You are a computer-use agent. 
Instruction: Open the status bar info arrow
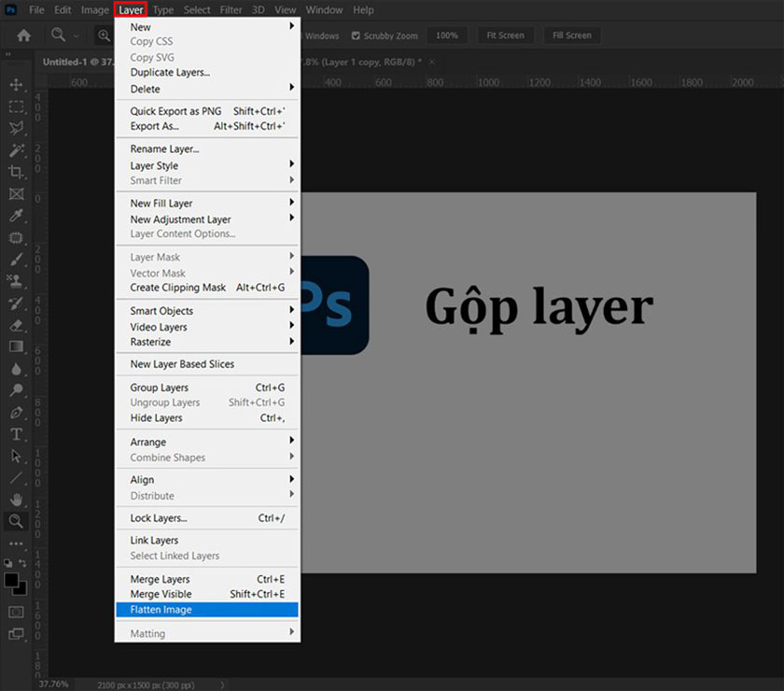[222, 684]
